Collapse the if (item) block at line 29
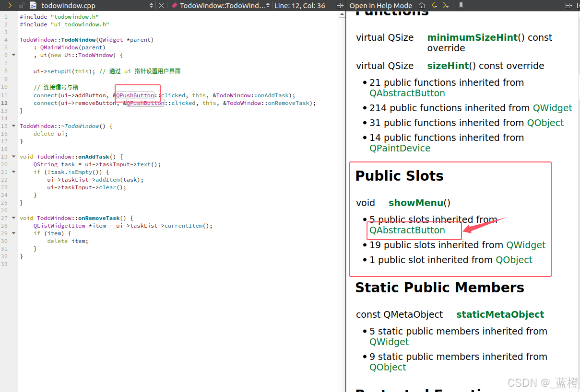Image resolution: width=580 pixels, height=392 pixels. (14, 233)
